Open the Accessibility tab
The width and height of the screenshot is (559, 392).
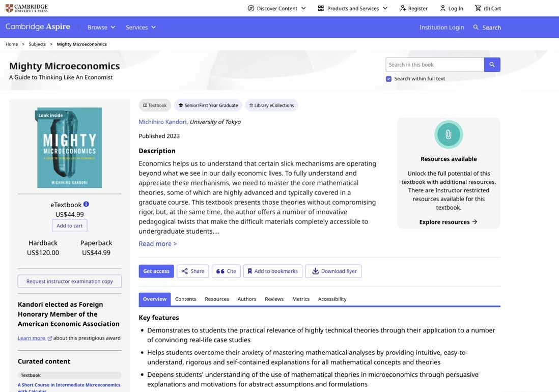[332, 299]
